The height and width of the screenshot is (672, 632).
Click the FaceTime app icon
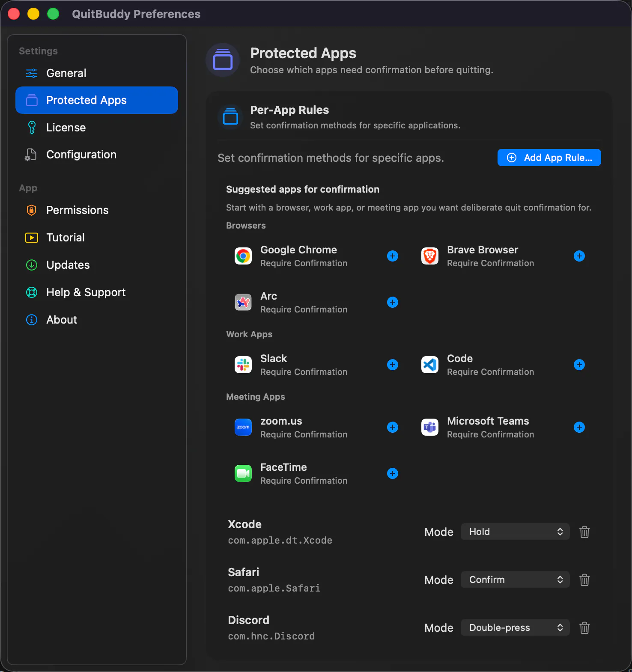coord(243,473)
